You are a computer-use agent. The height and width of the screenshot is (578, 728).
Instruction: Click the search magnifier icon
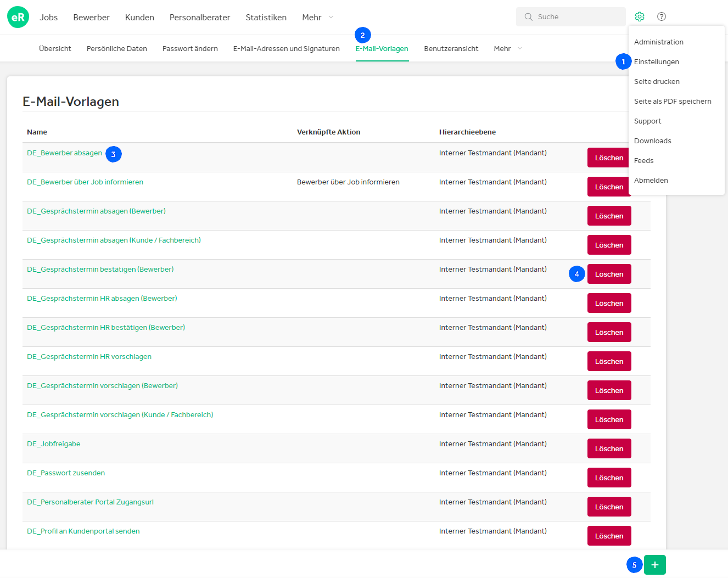(x=528, y=17)
